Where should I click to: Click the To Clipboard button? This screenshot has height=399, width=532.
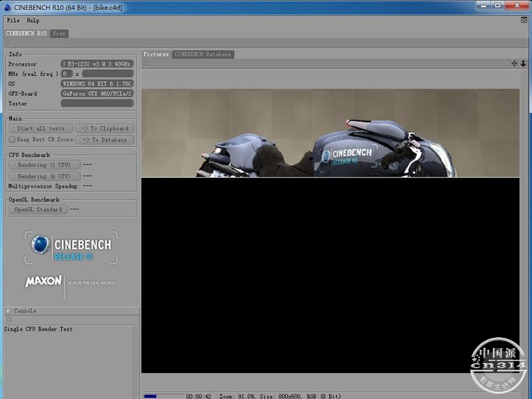pyautogui.click(x=105, y=128)
